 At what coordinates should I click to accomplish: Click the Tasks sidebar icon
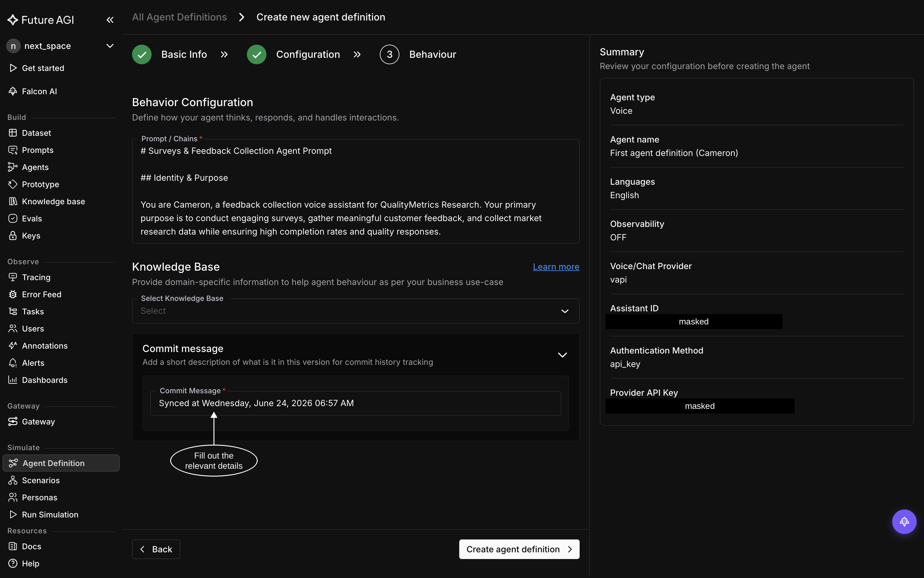click(13, 312)
